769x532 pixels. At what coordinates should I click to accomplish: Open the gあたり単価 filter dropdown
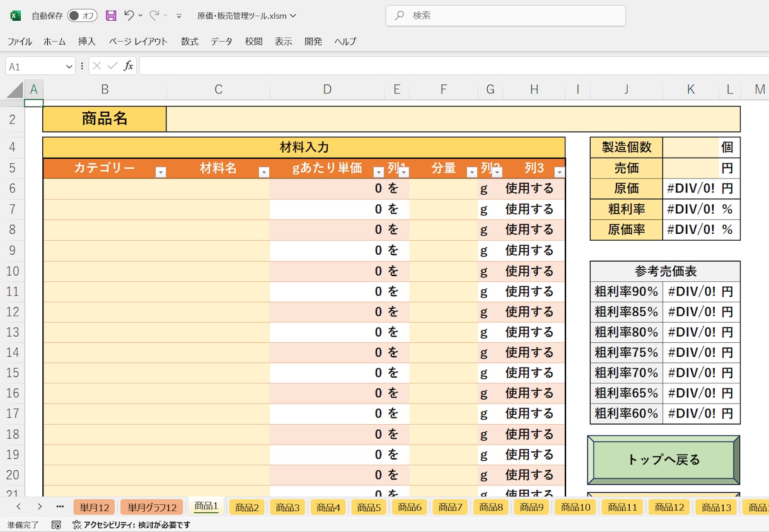pos(379,172)
